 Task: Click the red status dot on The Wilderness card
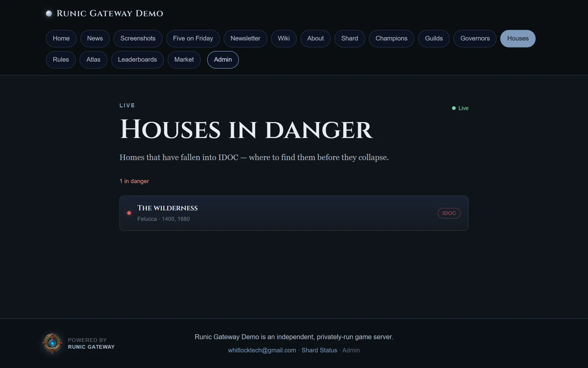[x=129, y=213]
